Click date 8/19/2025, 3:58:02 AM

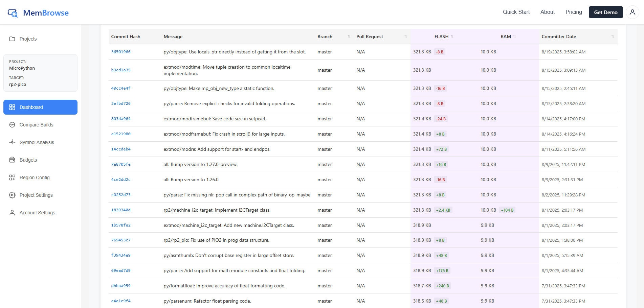click(563, 52)
